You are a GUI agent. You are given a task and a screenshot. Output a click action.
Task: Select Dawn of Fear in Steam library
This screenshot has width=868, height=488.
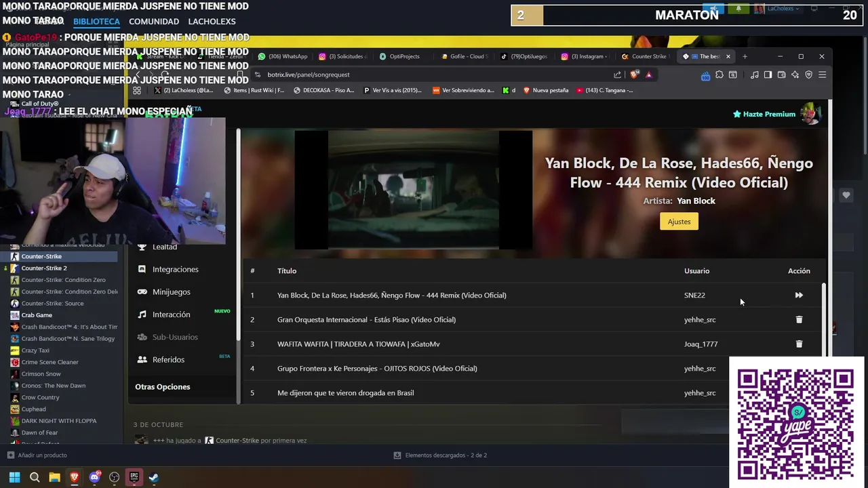click(x=39, y=432)
